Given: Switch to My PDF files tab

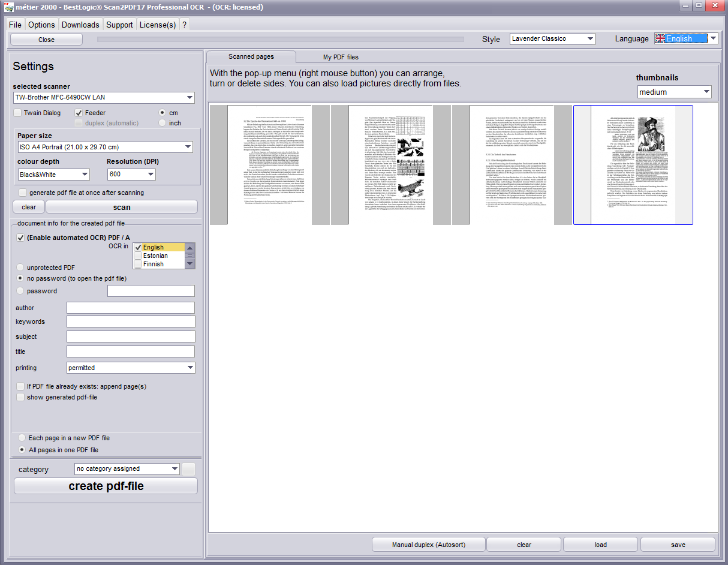Looking at the screenshot, I should 341,57.
